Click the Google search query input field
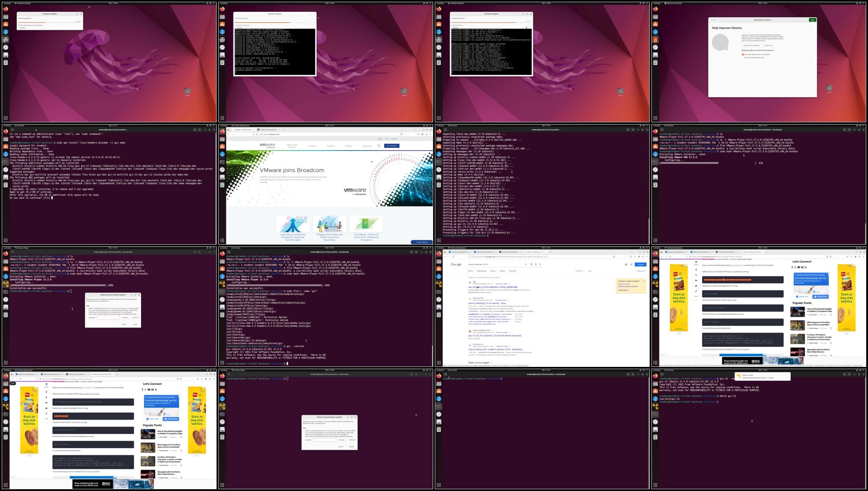The image size is (868, 491). (x=494, y=264)
